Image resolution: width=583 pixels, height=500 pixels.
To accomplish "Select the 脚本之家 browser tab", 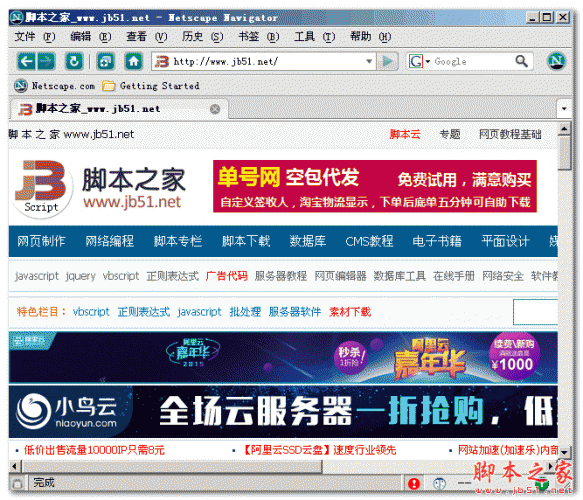I will [x=119, y=109].
